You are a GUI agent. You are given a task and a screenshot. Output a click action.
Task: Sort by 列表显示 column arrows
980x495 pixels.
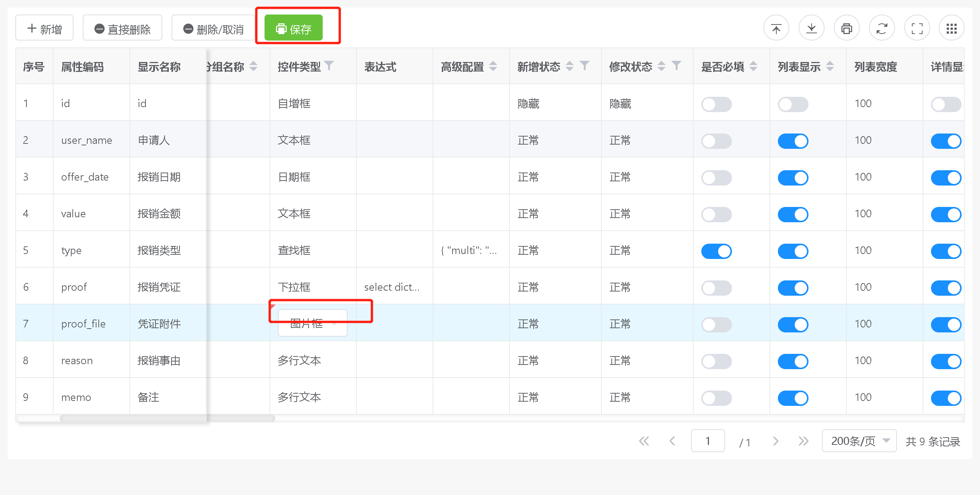click(x=830, y=66)
